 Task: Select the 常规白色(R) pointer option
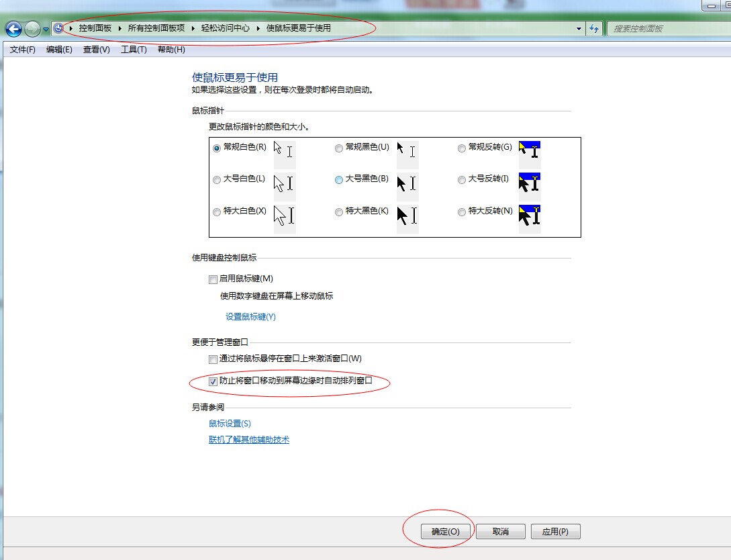(x=216, y=148)
